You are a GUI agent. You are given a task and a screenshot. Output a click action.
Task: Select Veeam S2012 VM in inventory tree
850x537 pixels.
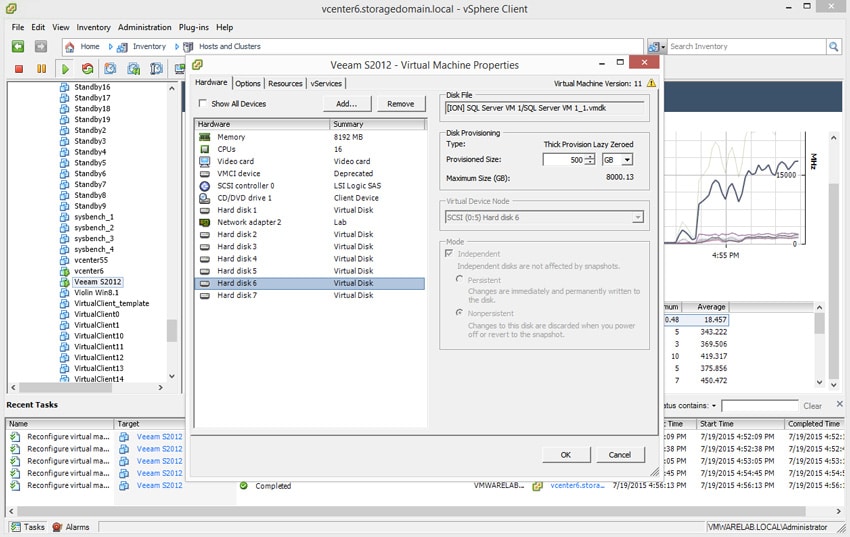[98, 282]
